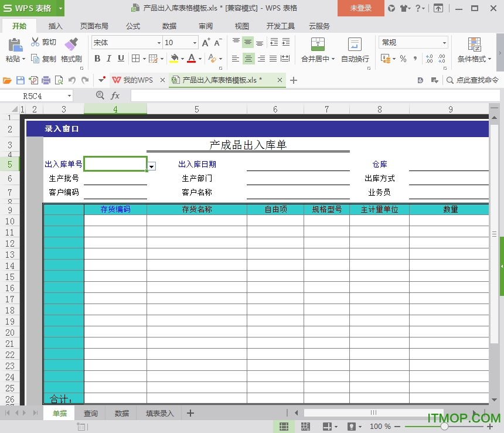The height and width of the screenshot is (433, 504).
Task: Toggle top vertical align
Action: pos(236,42)
